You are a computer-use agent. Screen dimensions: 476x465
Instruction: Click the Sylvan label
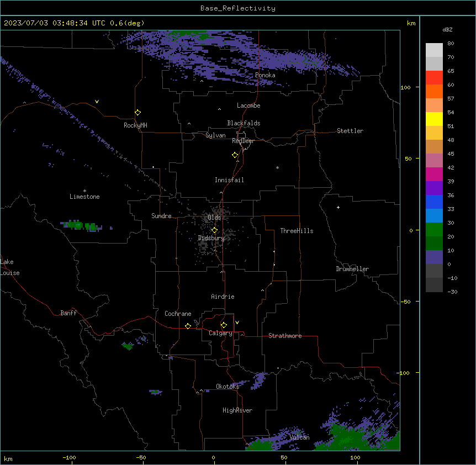[215, 135]
